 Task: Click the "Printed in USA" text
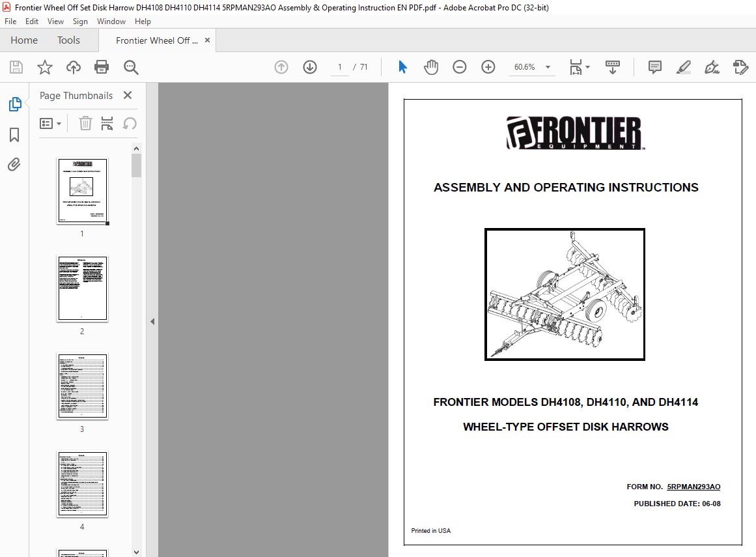coord(430,530)
